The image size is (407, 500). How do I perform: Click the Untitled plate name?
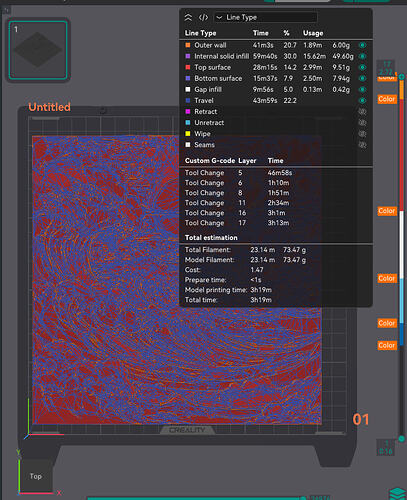tap(49, 107)
